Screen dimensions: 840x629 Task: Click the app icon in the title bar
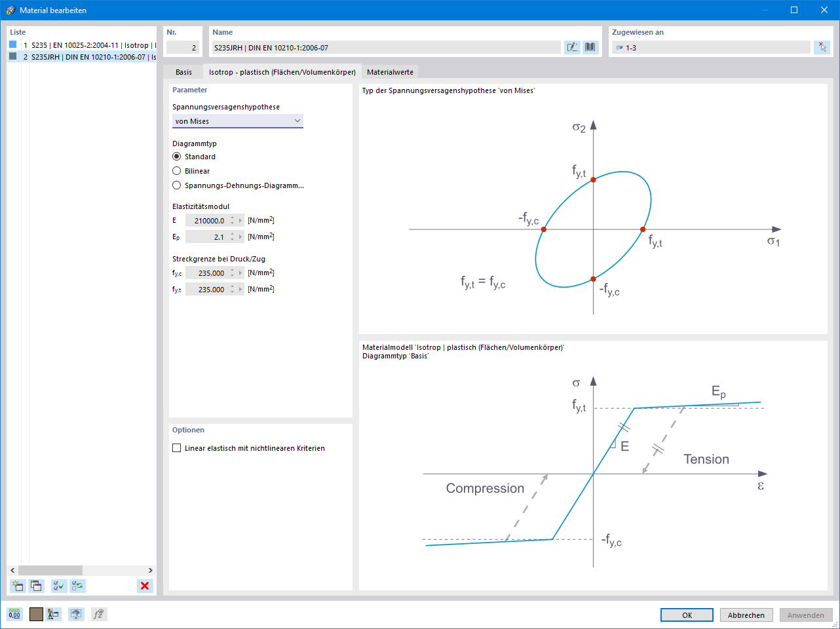coord(10,10)
